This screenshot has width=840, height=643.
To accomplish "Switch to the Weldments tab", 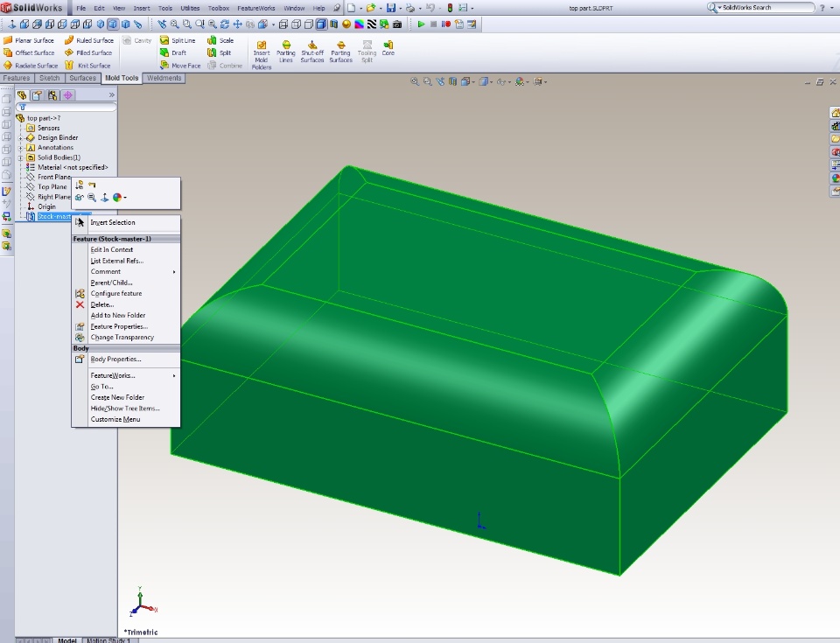I will pyautogui.click(x=164, y=78).
